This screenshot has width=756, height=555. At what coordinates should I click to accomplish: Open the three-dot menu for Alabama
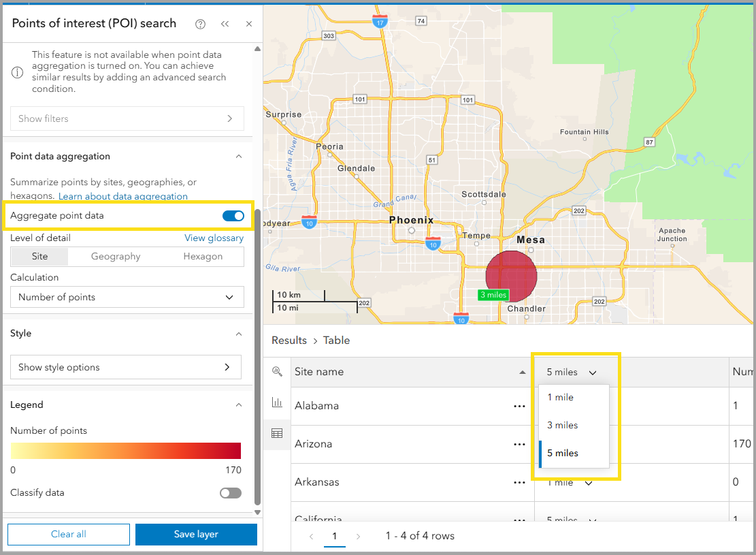pos(520,406)
